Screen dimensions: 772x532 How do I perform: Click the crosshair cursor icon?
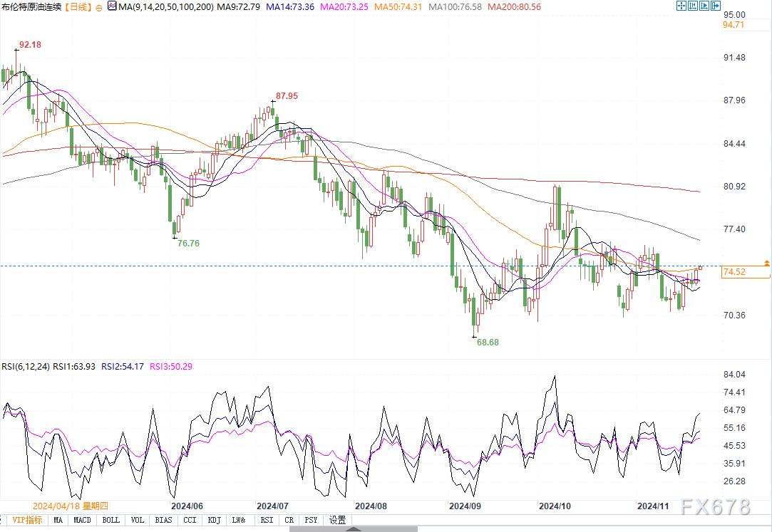(x=682, y=6)
